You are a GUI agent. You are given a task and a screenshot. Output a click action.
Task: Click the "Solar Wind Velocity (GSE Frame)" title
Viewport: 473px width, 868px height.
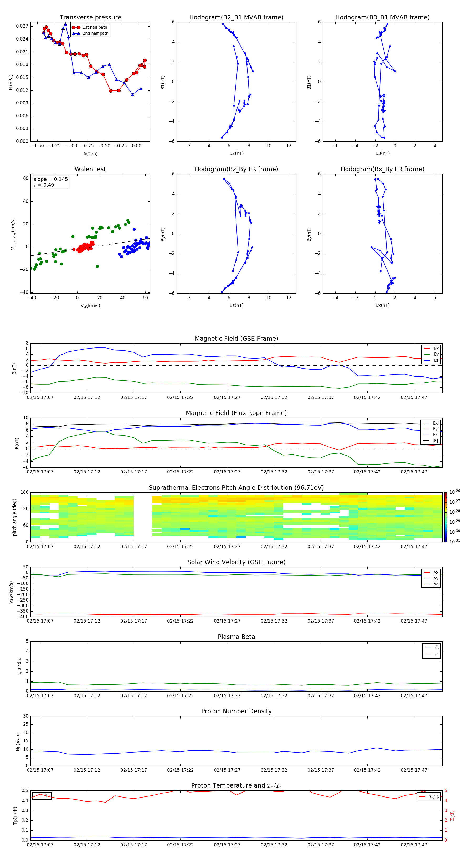coord(236,562)
